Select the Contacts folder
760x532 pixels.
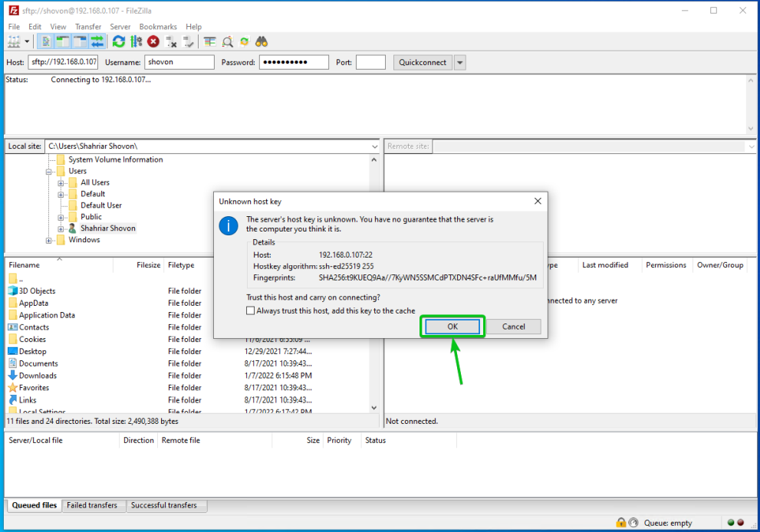(34, 327)
